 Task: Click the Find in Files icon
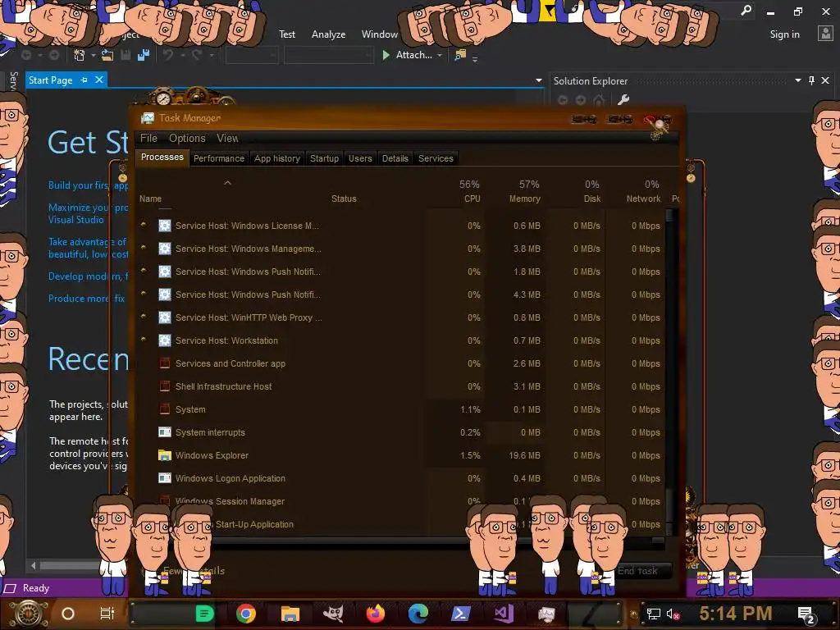(460, 55)
